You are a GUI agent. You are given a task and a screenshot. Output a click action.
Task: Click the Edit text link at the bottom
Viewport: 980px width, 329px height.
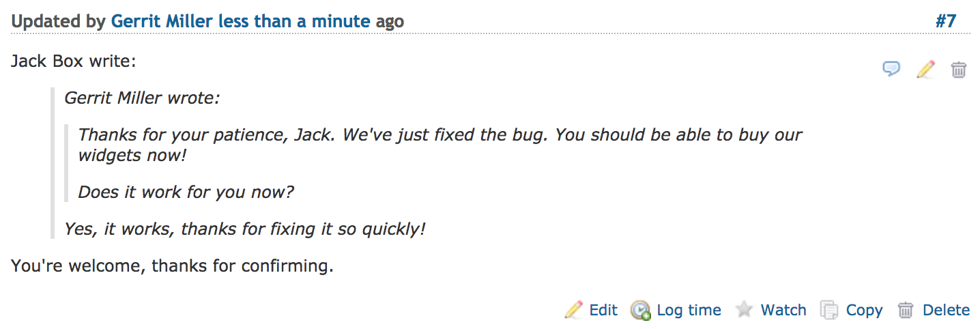[603, 310]
